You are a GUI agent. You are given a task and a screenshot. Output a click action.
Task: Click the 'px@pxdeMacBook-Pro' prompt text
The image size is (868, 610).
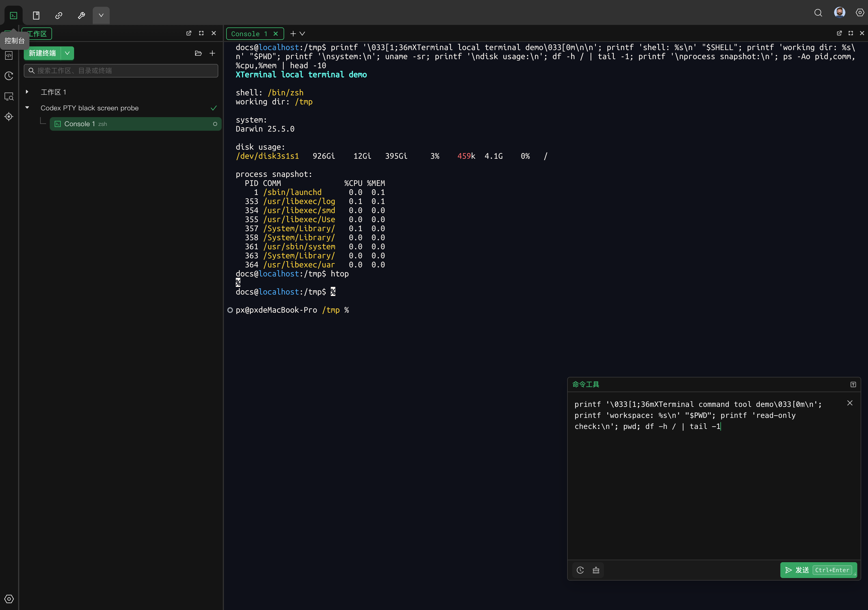(x=276, y=310)
